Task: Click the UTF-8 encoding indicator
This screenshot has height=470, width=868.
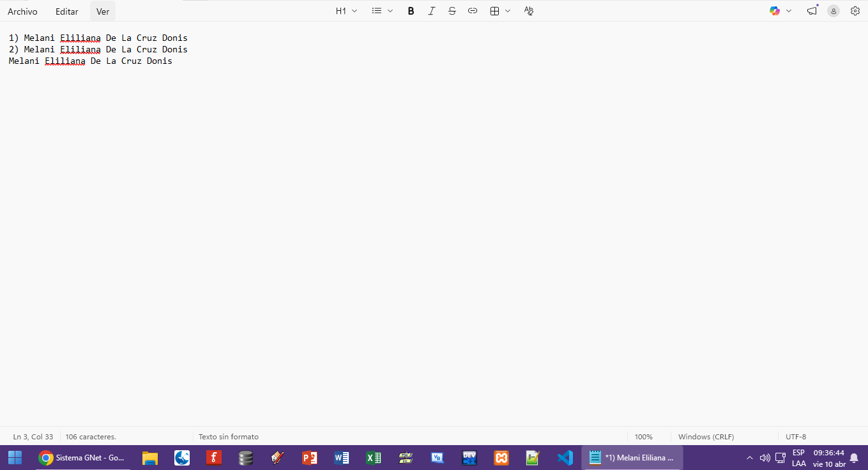Action: [x=796, y=437]
